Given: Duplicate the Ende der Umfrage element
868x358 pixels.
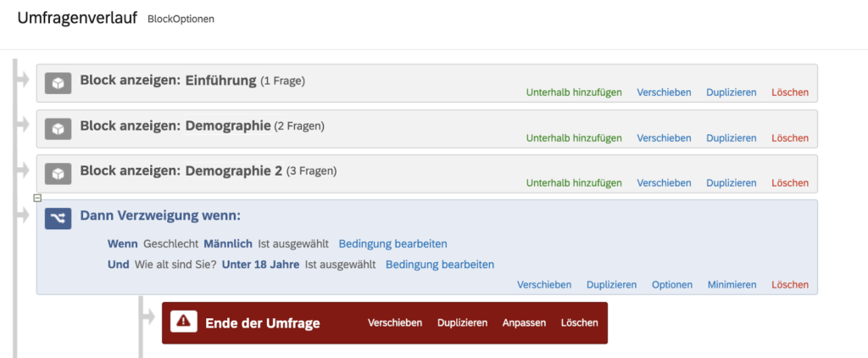Looking at the screenshot, I should pyautogui.click(x=462, y=322).
